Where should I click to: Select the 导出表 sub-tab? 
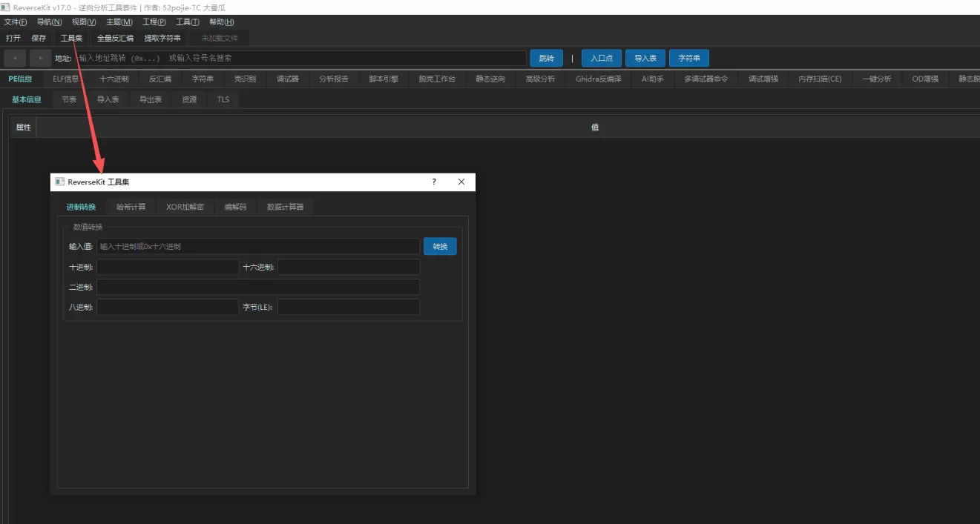click(151, 99)
